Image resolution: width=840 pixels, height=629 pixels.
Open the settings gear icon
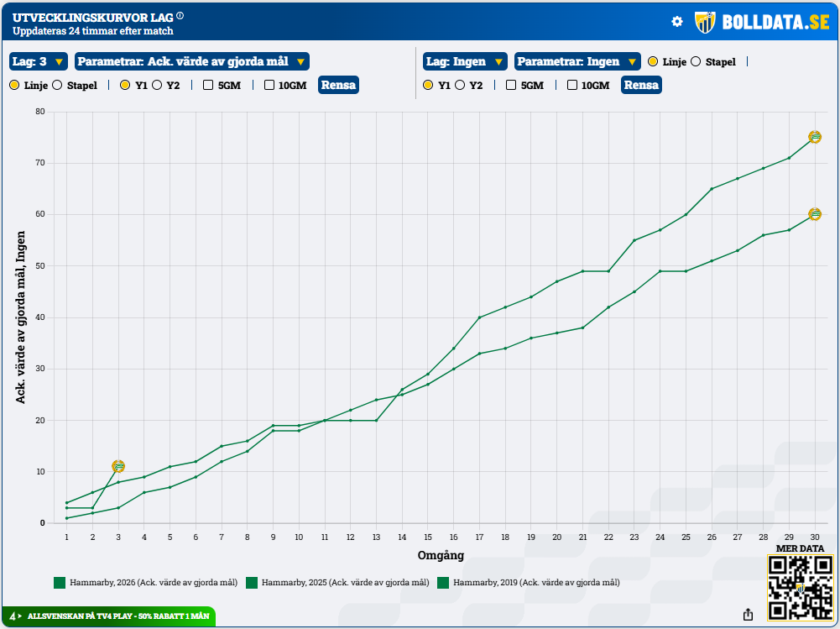677,22
